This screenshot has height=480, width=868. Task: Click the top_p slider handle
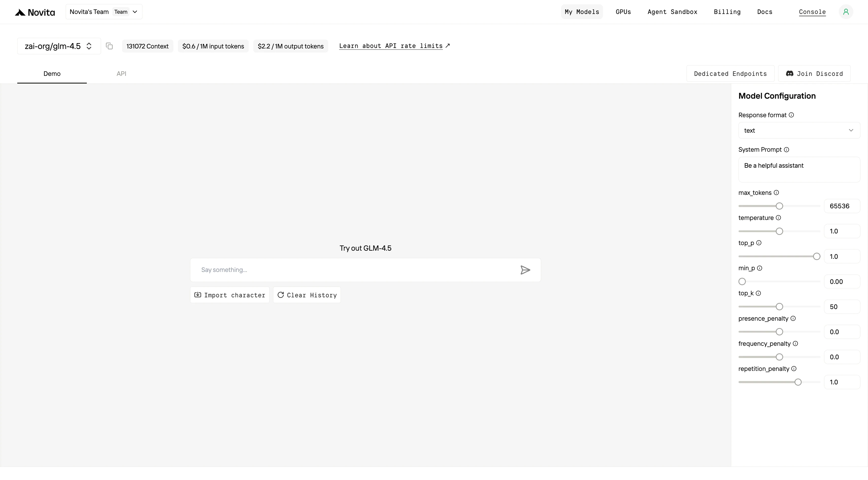click(x=817, y=257)
